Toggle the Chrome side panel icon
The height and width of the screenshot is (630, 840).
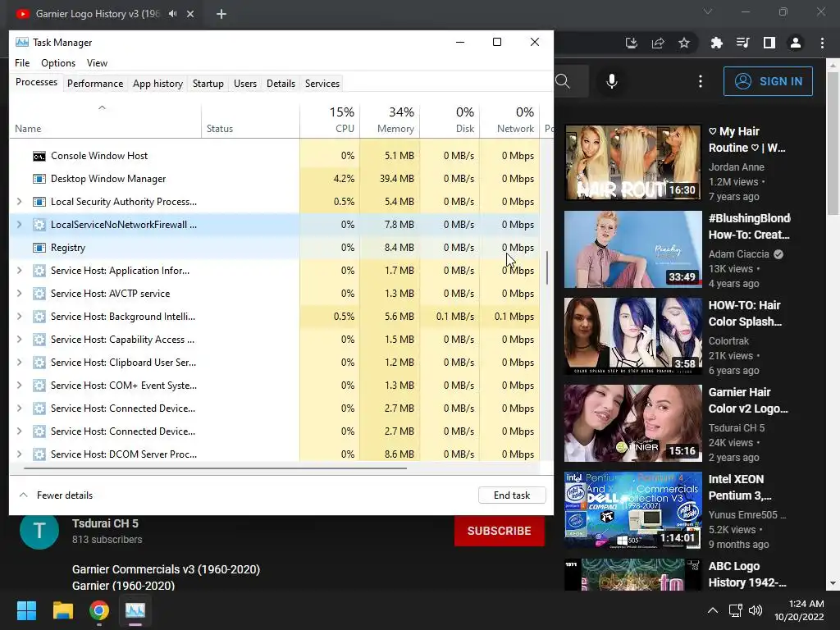769,43
